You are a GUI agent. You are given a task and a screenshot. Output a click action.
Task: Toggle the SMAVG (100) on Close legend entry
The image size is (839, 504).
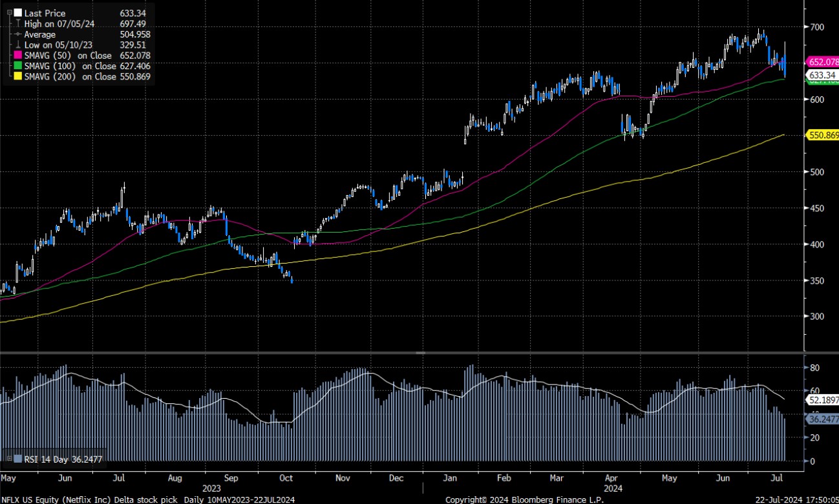click(71, 66)
